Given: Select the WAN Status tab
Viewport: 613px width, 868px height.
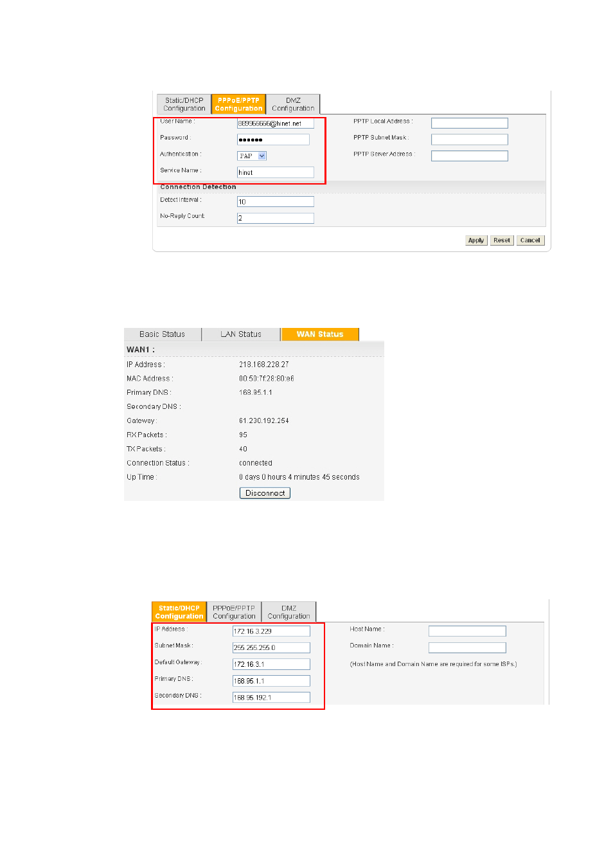Looking at the screenshot, I should [320, 334].
